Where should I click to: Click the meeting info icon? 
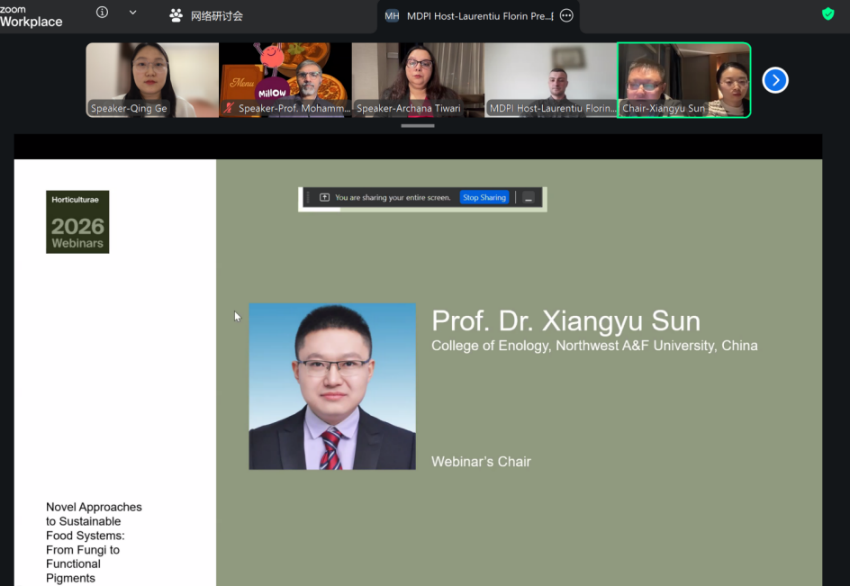[x=102, y=13]
